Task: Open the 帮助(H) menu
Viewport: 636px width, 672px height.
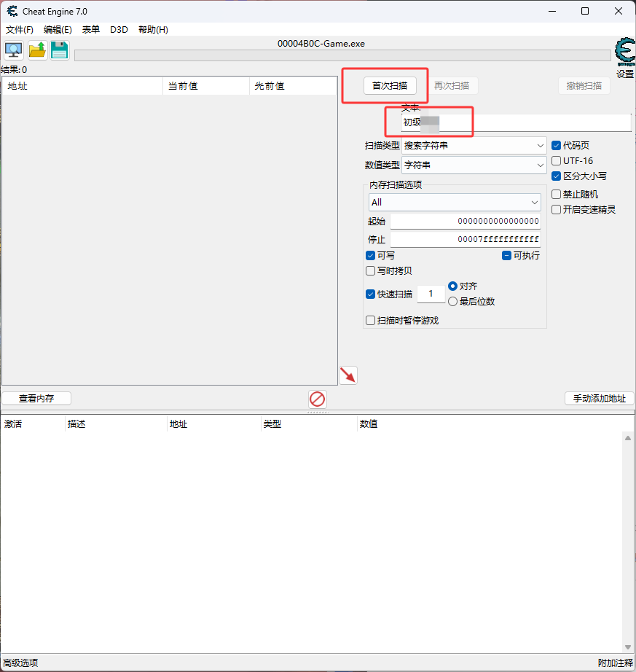Action: coord(153,30)
